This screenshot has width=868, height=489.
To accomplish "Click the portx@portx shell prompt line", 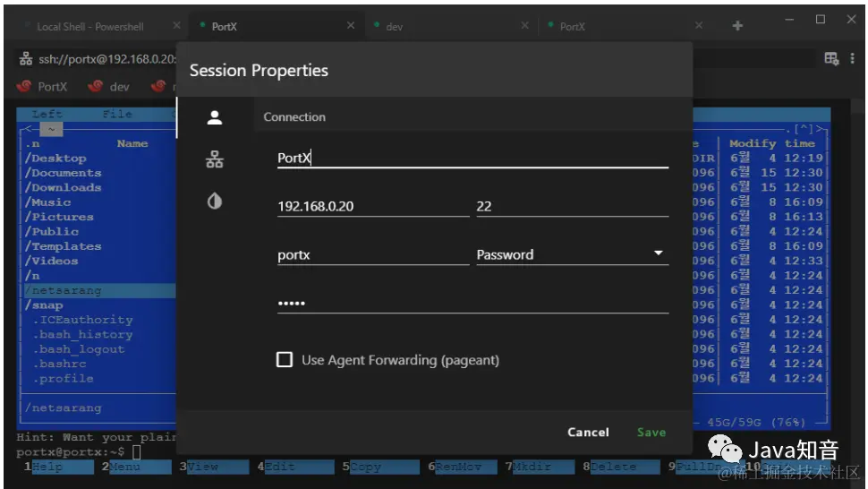I will [79, 452].
